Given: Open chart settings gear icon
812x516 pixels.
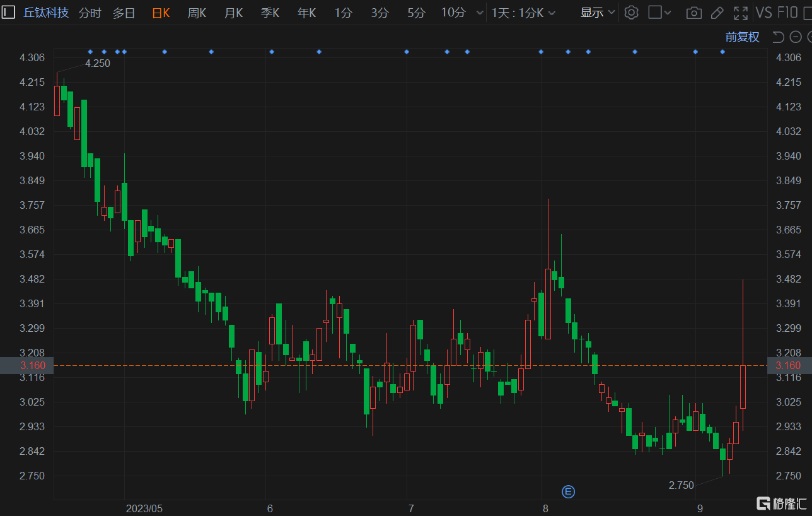Looking at the screenshot, I should [x=631, y=13].
